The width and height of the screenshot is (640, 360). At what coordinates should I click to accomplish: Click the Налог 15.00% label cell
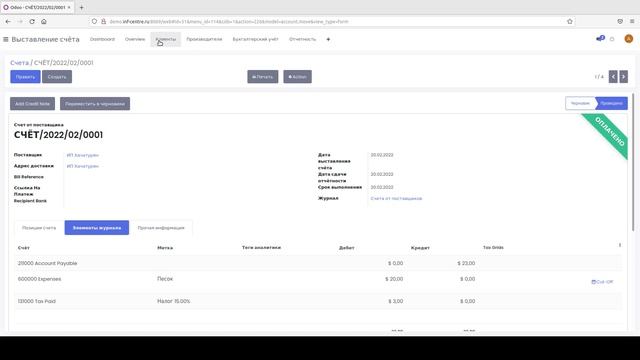point(173,301)
